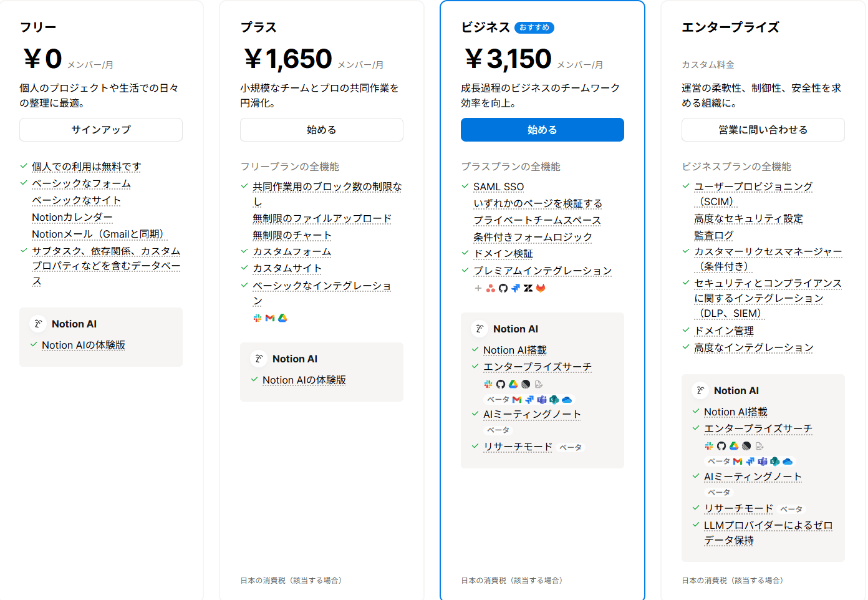Click the Notionカレンダー link in the Free plan

(72, 217)
